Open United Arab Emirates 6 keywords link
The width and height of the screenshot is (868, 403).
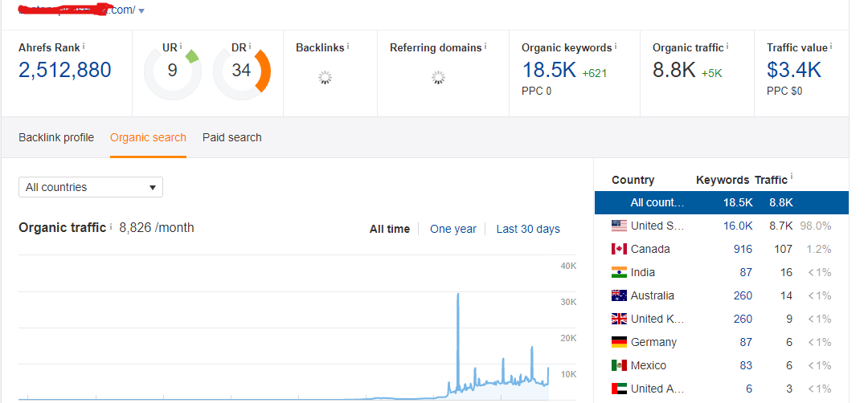(x=749, y=388)
